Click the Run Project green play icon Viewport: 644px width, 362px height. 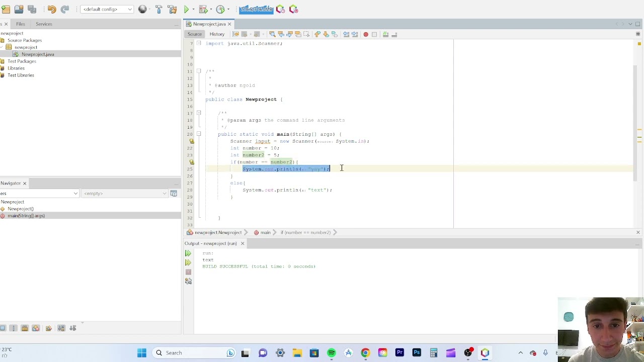186,9
